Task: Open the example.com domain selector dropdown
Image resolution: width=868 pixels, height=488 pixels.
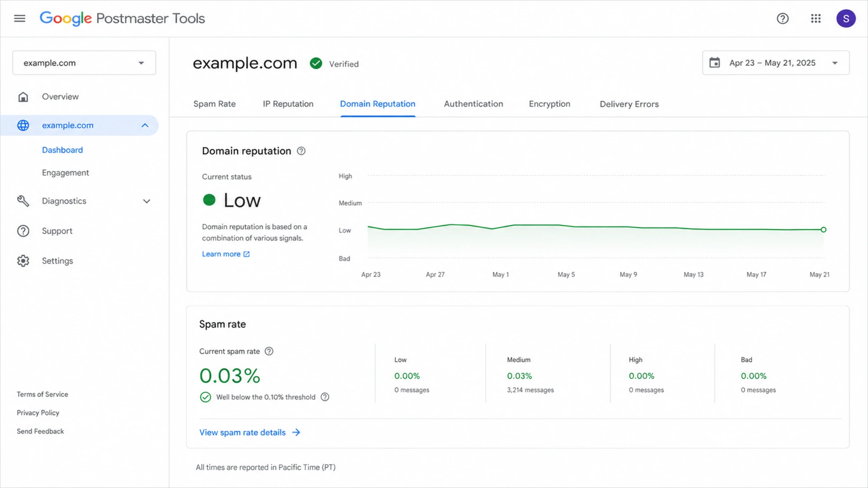Action: (x=84, y=63)
